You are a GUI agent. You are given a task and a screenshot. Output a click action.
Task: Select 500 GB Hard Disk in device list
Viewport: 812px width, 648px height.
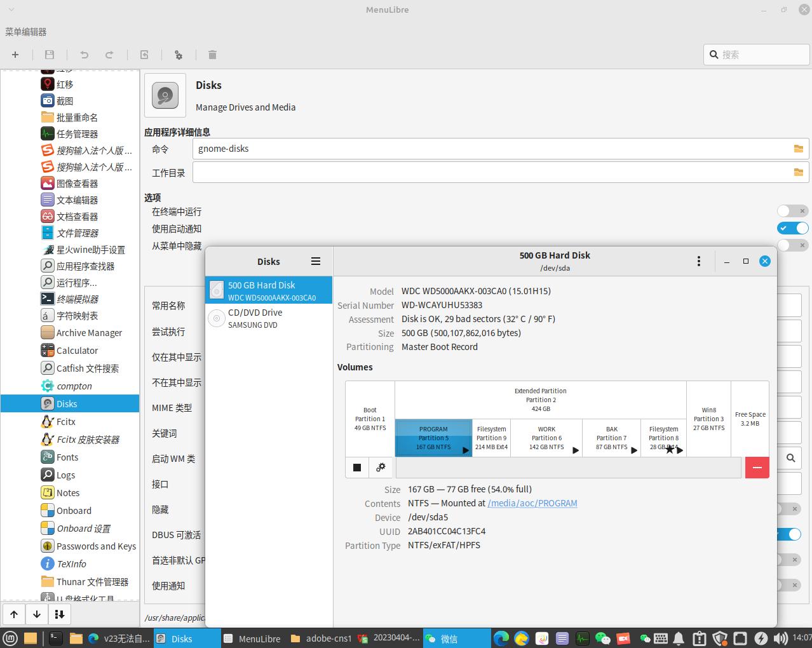(269, 290)
